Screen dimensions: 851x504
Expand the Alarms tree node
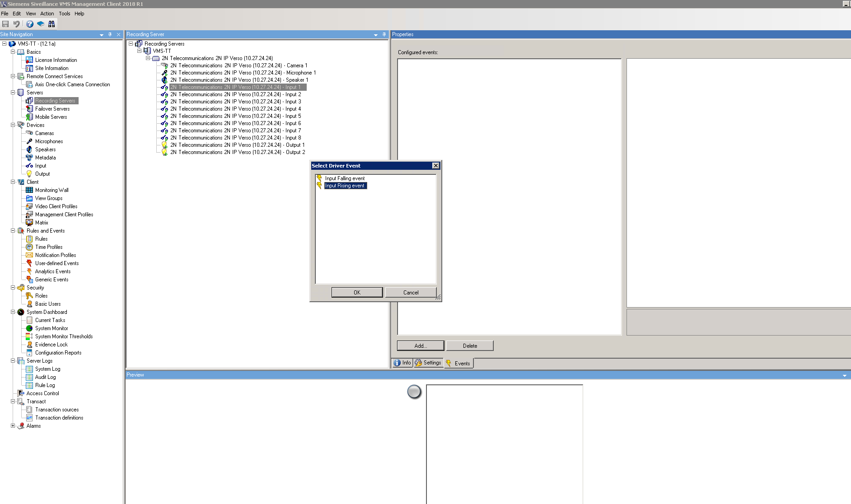click(x=13, y=426)
